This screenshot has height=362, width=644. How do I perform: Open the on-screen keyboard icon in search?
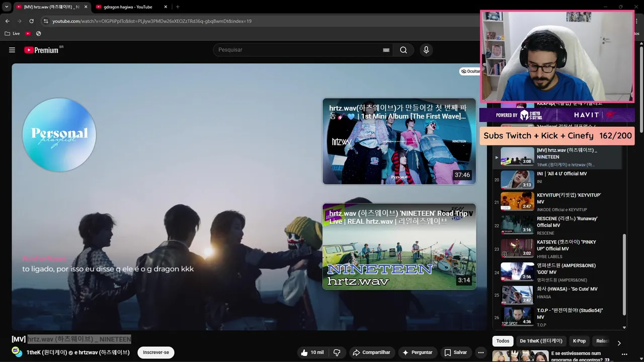point(386,50)
